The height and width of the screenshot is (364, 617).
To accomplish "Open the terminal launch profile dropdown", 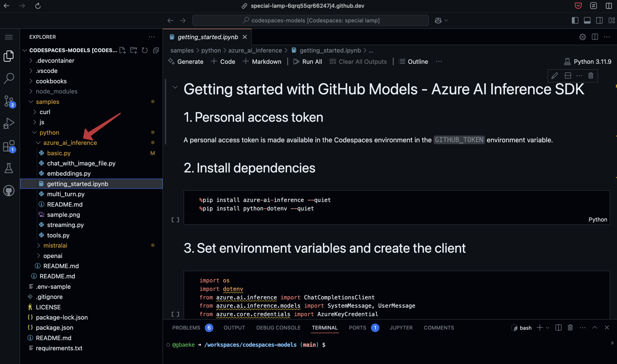I will coord(547,327).
